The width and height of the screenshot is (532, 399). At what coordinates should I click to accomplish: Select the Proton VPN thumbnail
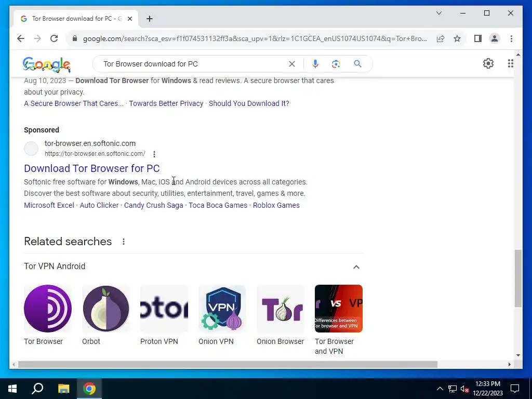pyautogui.click(x=164, y=309)
